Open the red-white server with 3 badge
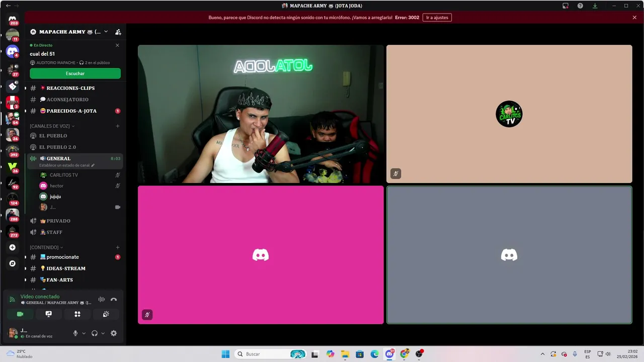The height and width of the screenshot is (362, 644). pos(13,102)
